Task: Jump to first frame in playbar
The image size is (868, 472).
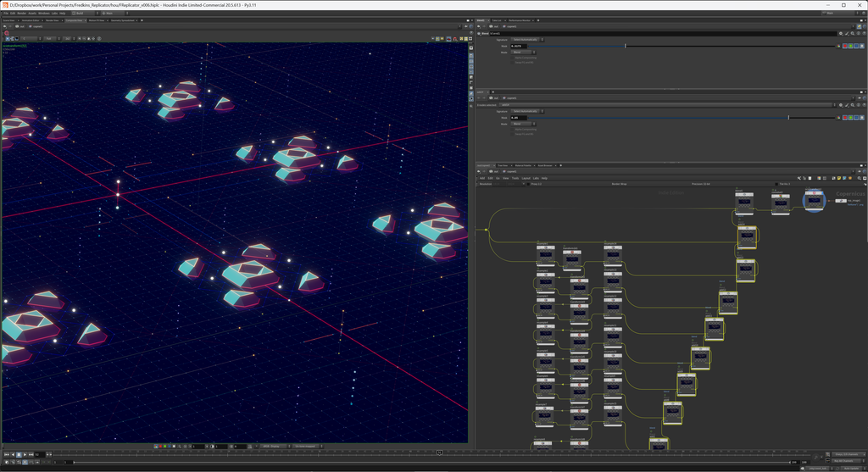Action: tap(7, 454)
